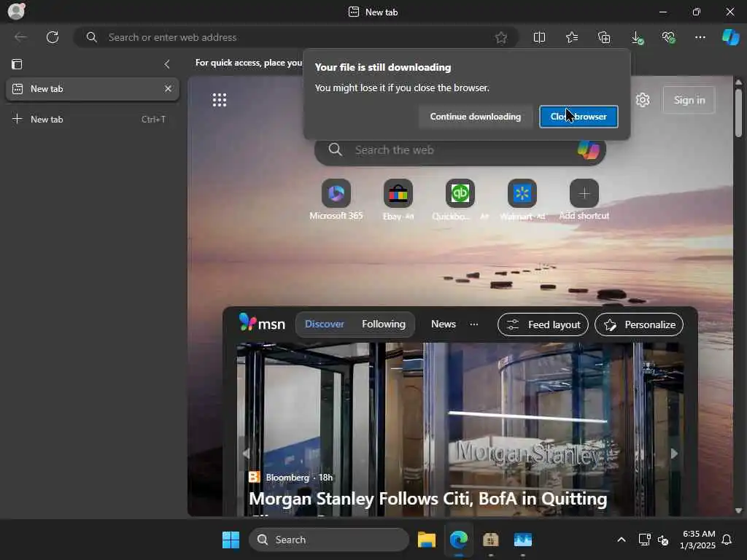747x560 pixels.
Task: Open the apps grid launcher
Action: click(x=220, y=100)
